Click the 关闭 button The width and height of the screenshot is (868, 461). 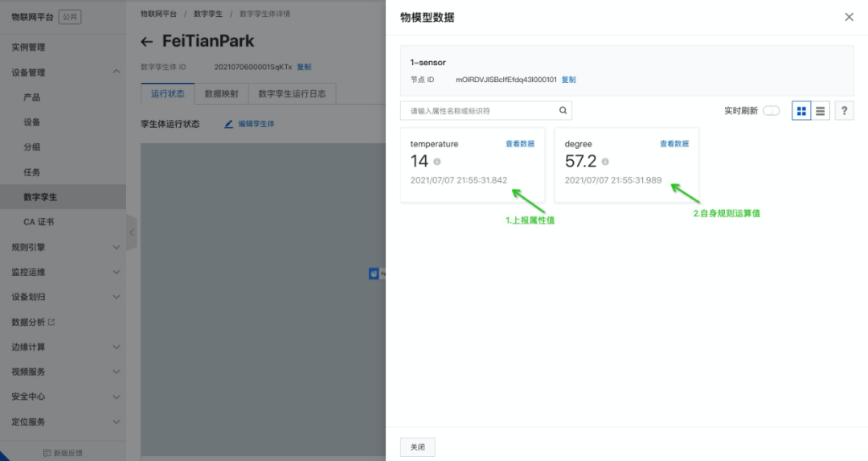(x=417, y=447)
